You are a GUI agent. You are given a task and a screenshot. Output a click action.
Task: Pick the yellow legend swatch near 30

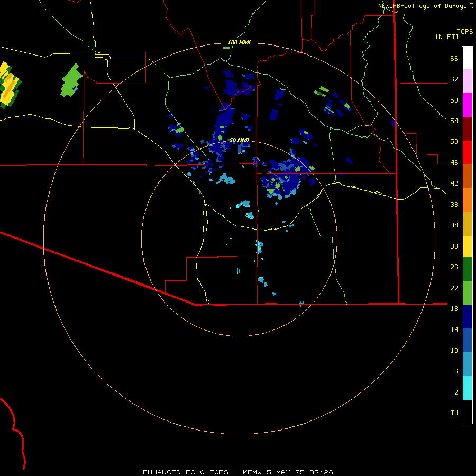click(x=467, y=246)
